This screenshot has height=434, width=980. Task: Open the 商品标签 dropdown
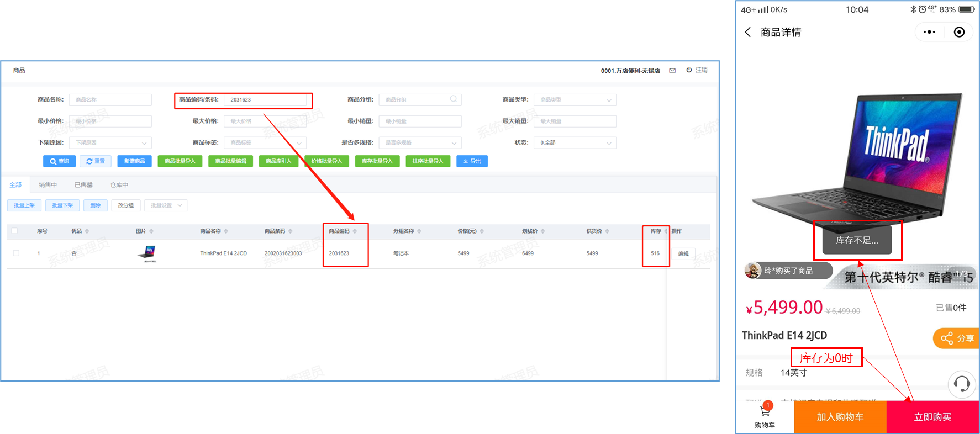click(265, 142)
